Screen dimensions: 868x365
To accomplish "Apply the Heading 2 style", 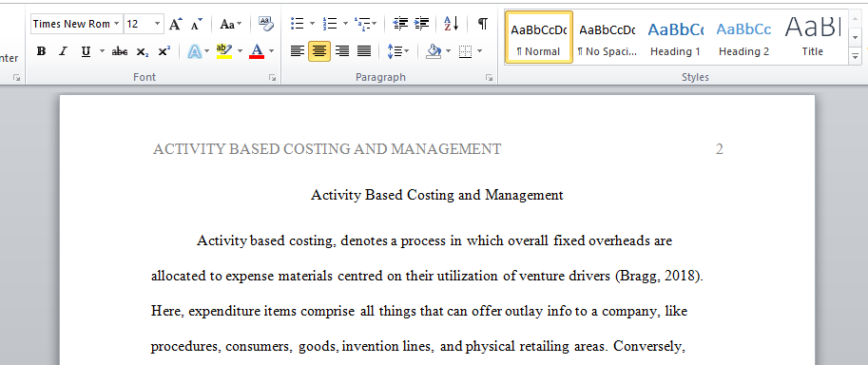I will pyautogui.click(x=744, y=37).
